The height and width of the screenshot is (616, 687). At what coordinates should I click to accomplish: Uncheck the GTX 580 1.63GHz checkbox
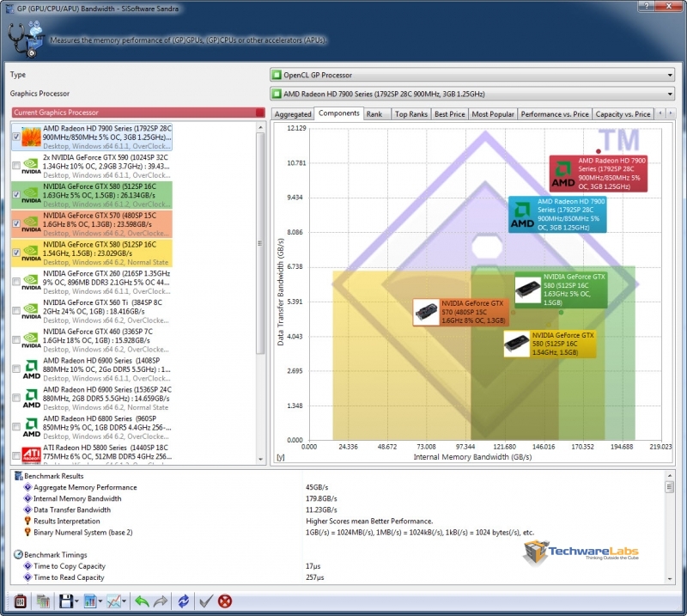click(x=16, y=195)
